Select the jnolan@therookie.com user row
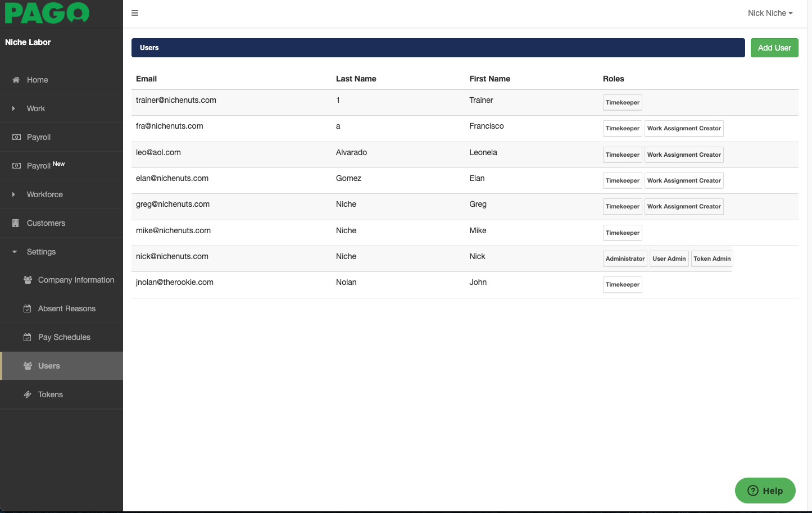Image resolution: width=812 pixels, height=513 pixels. point(175,282)
